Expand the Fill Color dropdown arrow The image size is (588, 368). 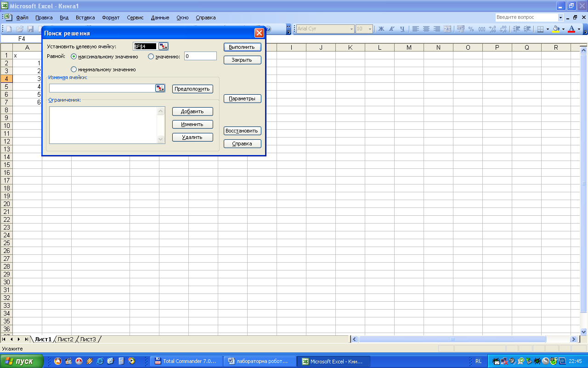pos(563,29)
